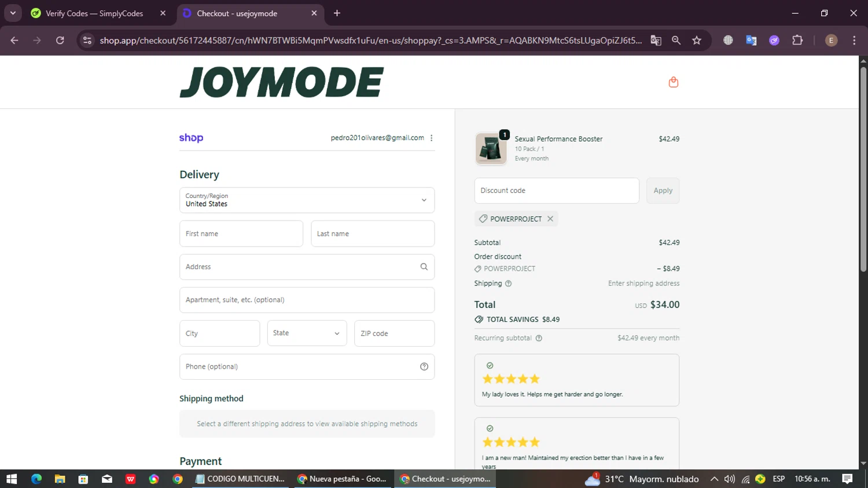Viewport: 868px width, 488px height.
Task: Click the City field
Action: (x=219, y=333)
